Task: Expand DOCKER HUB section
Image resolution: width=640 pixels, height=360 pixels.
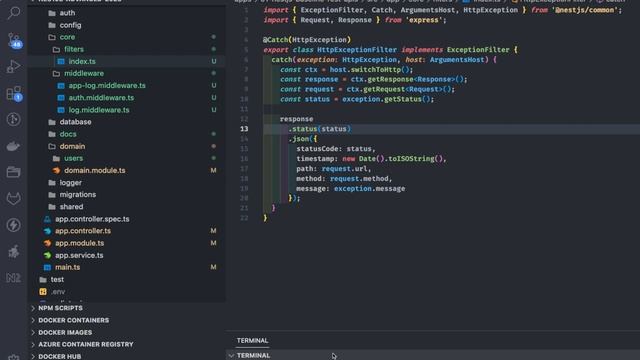Action: (x=60, y=356)
